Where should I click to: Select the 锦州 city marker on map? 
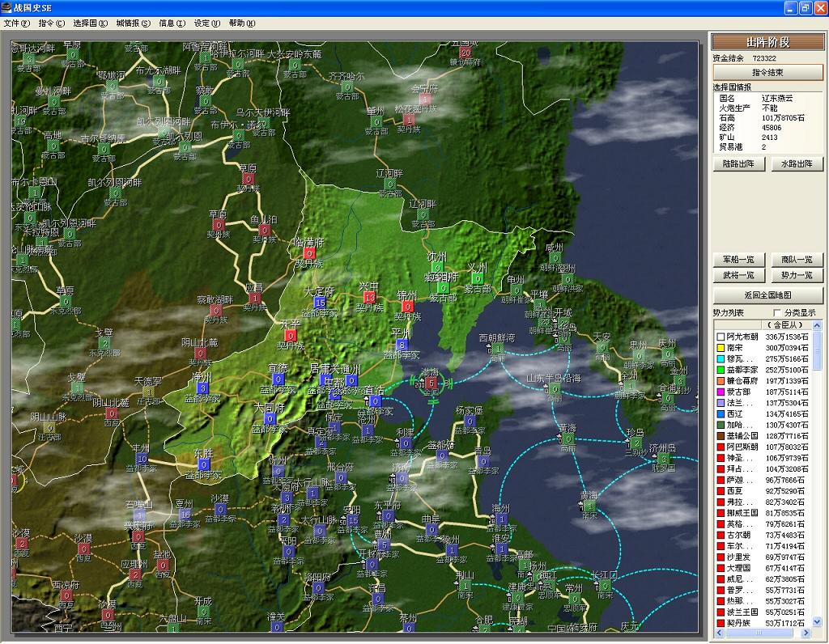coord(407,307)
